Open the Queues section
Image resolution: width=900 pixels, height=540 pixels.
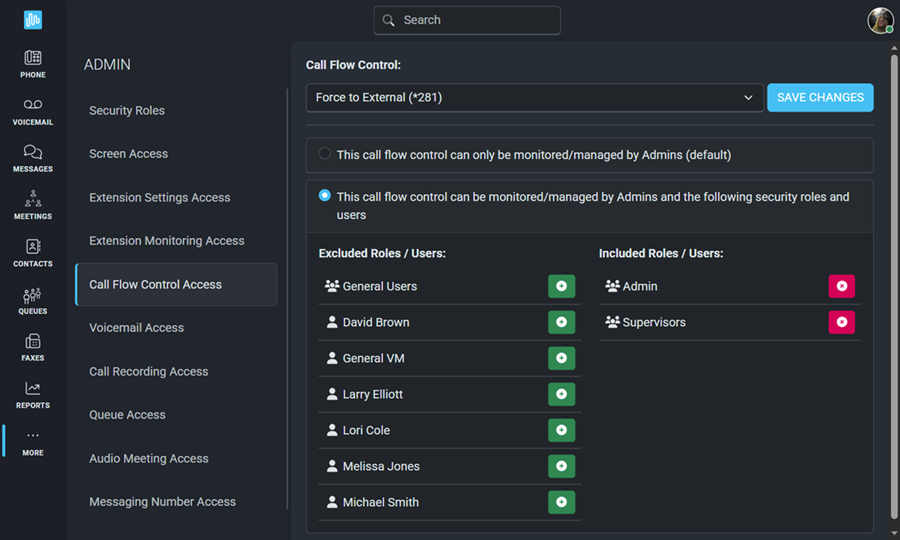click(33, 301)
